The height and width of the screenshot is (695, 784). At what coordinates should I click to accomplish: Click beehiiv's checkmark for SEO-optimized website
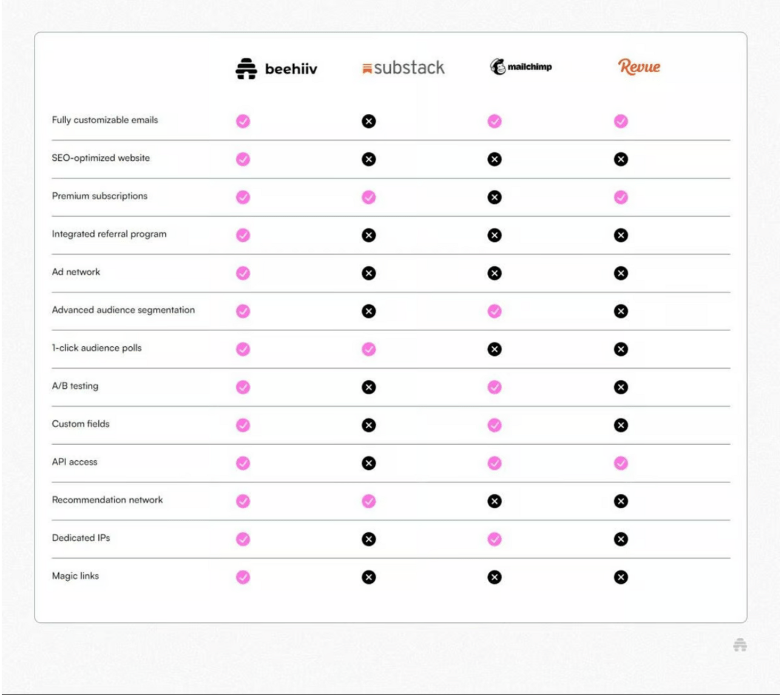pos(243,159)
